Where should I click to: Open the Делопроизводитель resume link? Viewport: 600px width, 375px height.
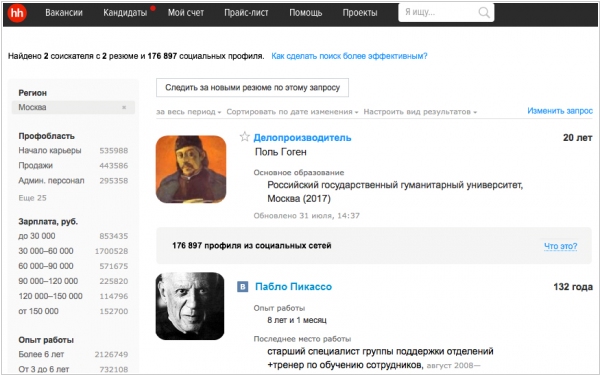click(302, 138)
